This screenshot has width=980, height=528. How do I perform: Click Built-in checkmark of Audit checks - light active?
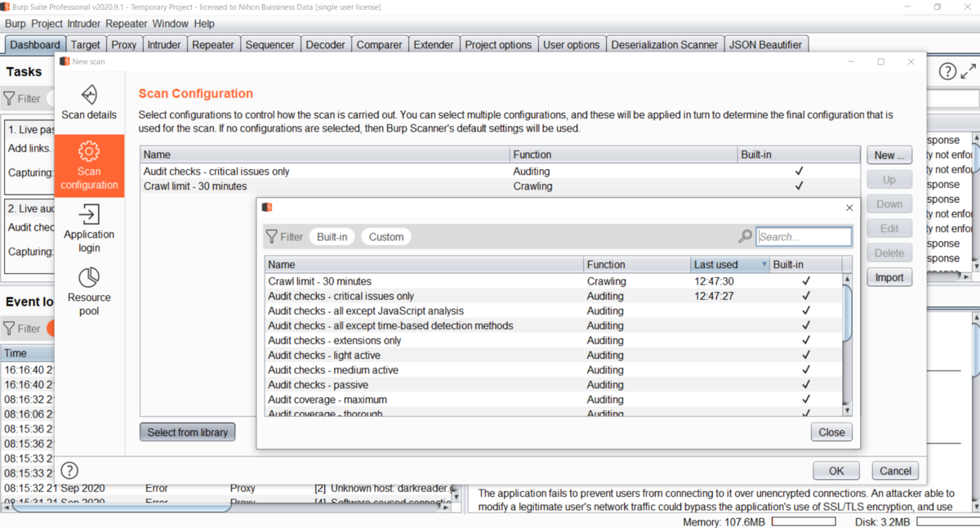pos(806,356)
